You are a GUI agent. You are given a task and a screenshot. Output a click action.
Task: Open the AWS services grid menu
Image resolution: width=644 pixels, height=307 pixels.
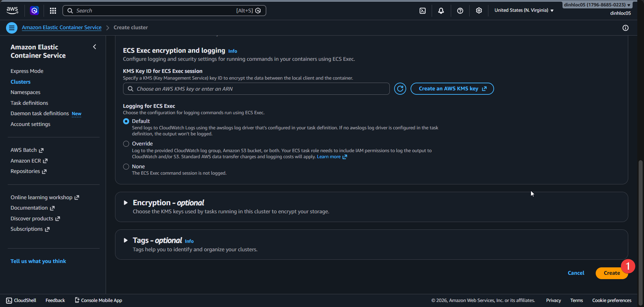(x=53, y=10)
